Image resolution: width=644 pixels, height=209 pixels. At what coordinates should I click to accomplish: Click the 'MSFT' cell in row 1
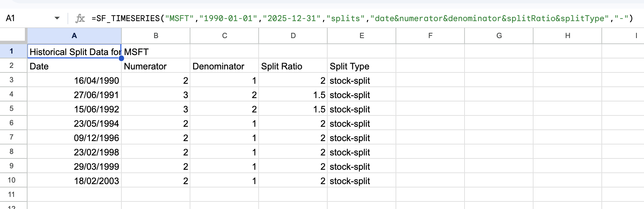(156, 51)
